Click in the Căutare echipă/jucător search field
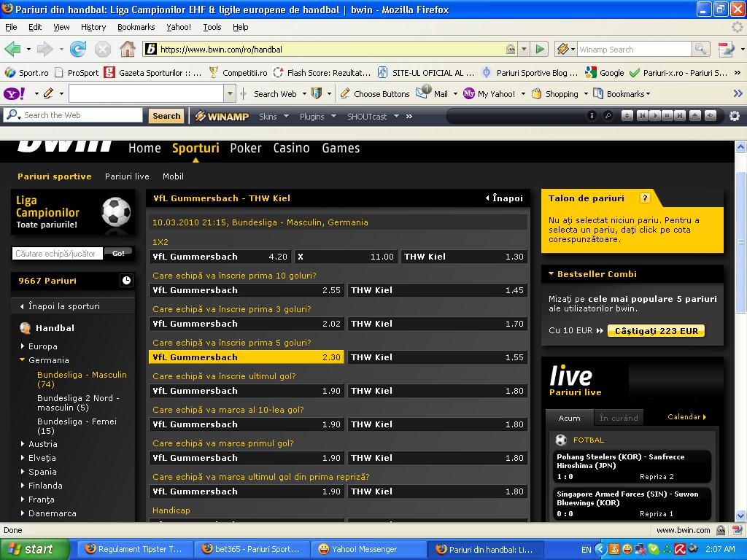Screen dimensions: 747x560 (57, 254)
